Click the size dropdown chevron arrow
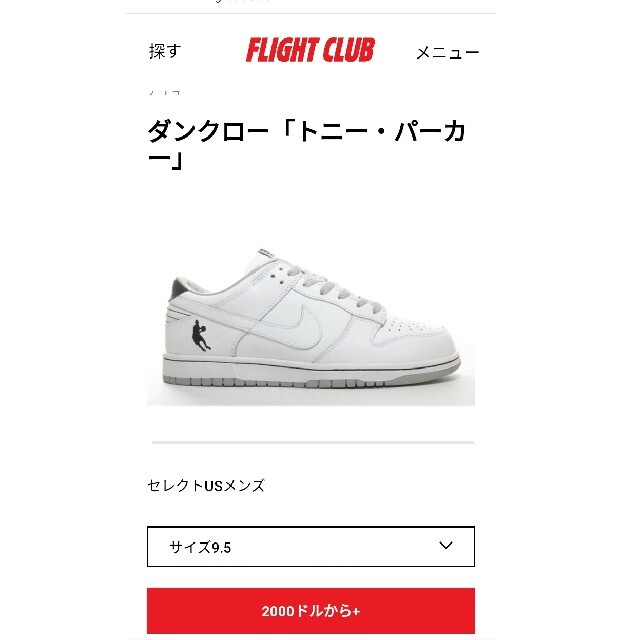Image resolution: width=640 pixels, height=640 pixels. (x=446, y=545)
